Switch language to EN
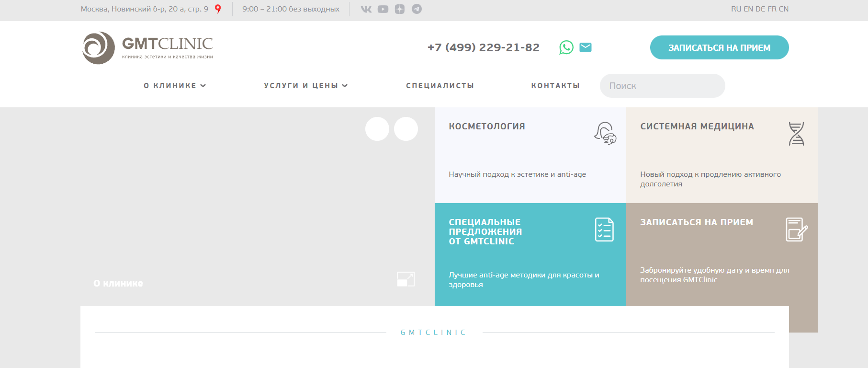868x368 pixels. click(748, 9)
